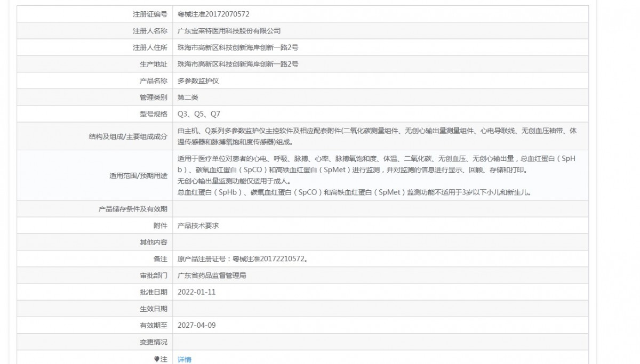Click the 注册证编号 row label
The width and height of the screenshot is (640, 364).
click(150, 14)
